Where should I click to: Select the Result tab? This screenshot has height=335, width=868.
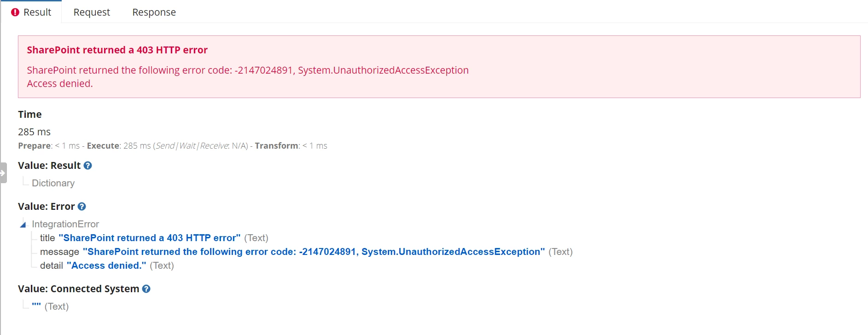point(31,12)
